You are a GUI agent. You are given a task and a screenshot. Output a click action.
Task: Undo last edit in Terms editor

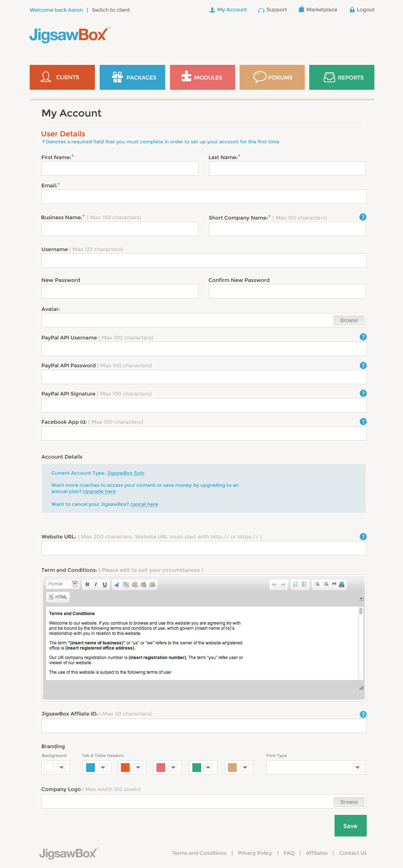(274, 584)
